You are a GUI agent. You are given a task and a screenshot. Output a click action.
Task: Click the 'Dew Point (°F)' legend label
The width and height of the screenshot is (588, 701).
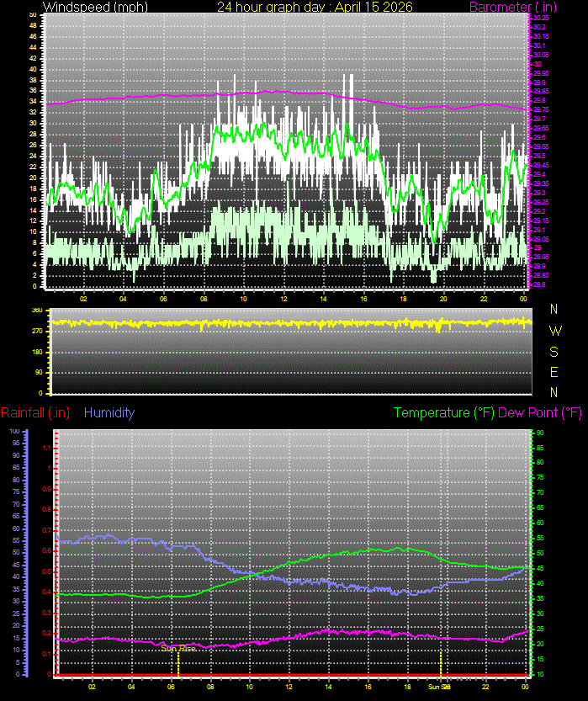click(x=540, y=412)
